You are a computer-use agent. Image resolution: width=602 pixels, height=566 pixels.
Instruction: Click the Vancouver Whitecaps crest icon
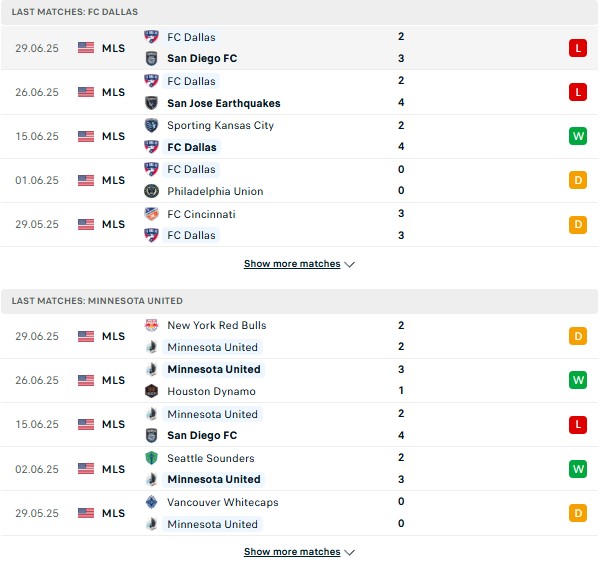tap(152, 503)
